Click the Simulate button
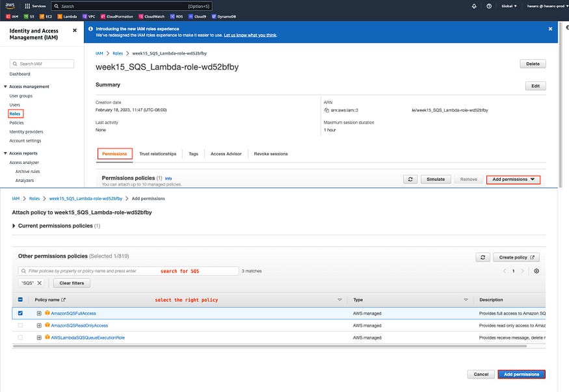The image size is (569, 392). coord(436,179)
